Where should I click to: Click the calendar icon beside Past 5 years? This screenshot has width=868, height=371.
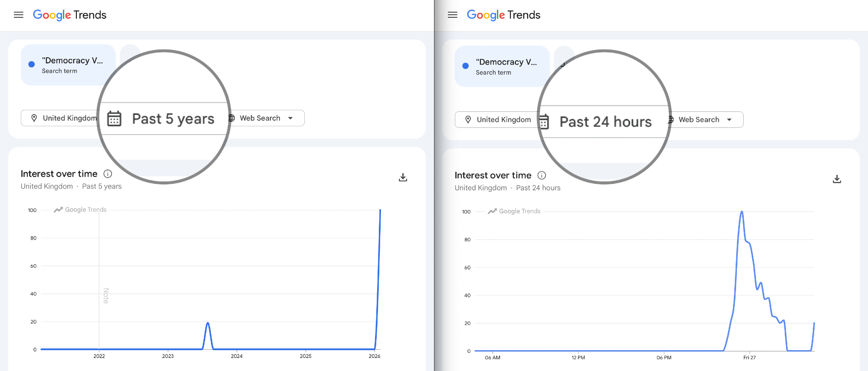click(x=114, y=118)
